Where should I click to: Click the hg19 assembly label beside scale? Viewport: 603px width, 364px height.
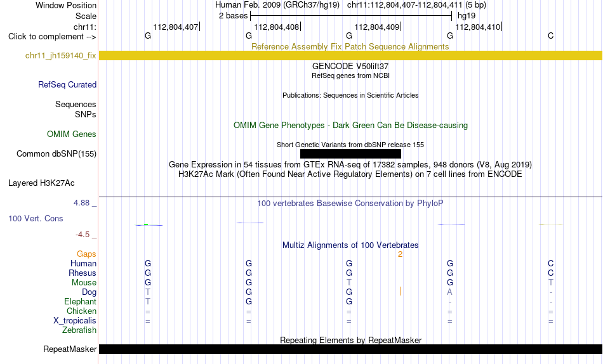coord(467,16)
